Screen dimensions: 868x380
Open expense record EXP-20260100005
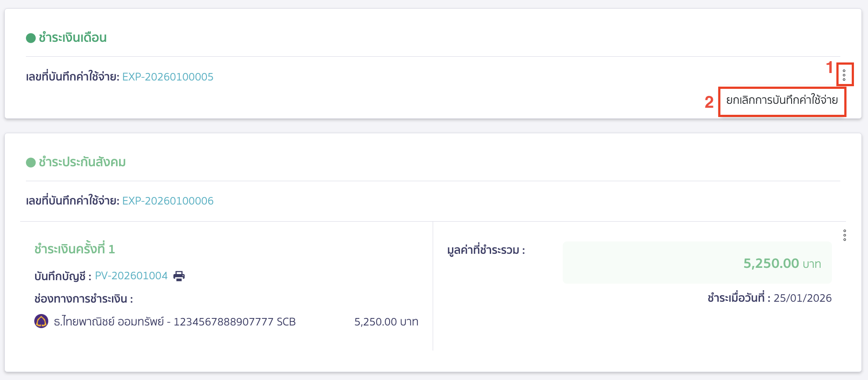pyautogui.click(x=167, y=76)
